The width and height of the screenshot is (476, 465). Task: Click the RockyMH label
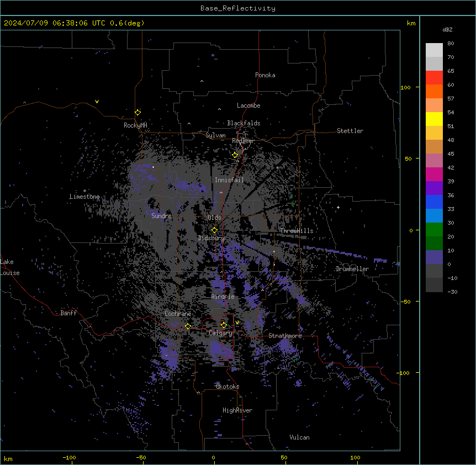coord(135,125)
